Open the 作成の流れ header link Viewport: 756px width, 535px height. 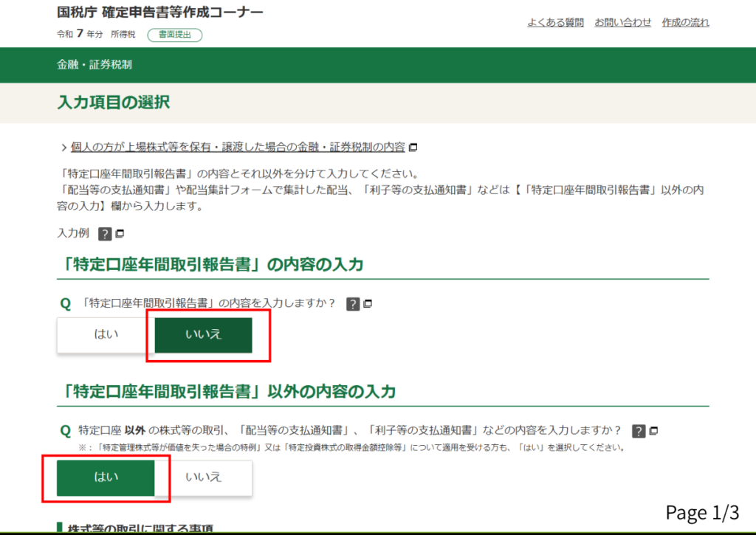(685, 22)
